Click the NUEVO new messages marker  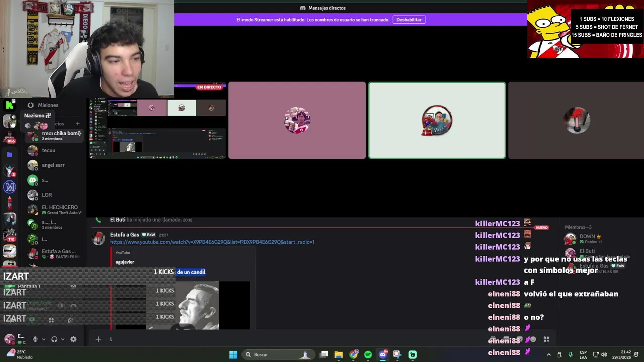pyautogui.click(x=542, y=228)
